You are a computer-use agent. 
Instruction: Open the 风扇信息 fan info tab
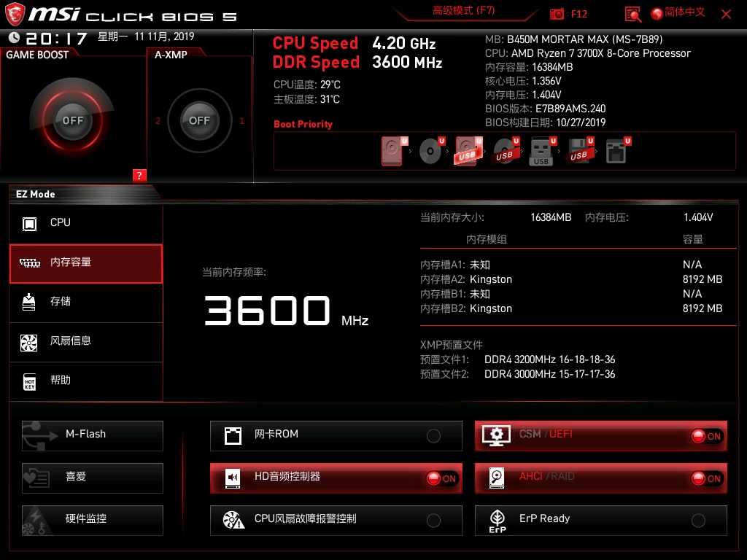(x=86, y=342)
